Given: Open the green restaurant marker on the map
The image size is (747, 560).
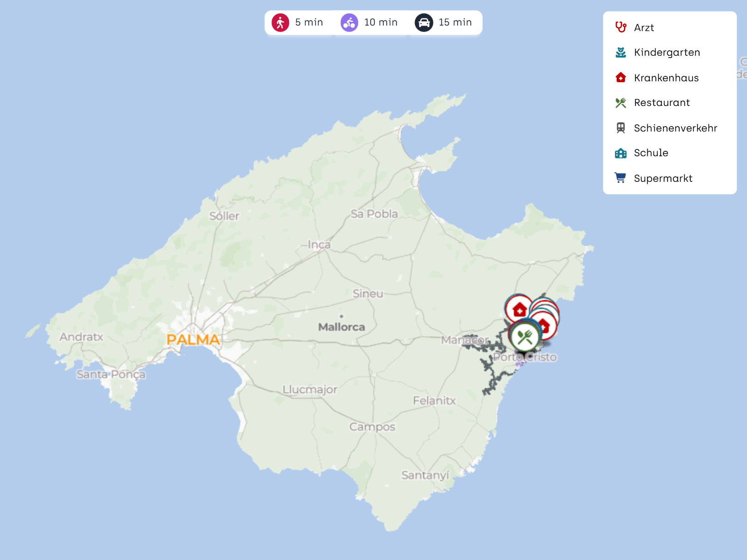Looking at the screenshot, I should [525, 337].
